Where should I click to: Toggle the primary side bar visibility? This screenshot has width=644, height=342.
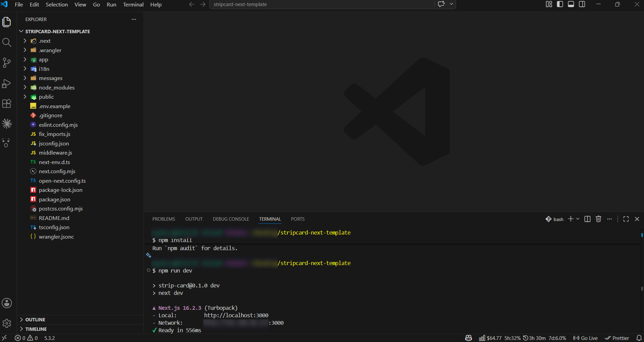[560, 4]
